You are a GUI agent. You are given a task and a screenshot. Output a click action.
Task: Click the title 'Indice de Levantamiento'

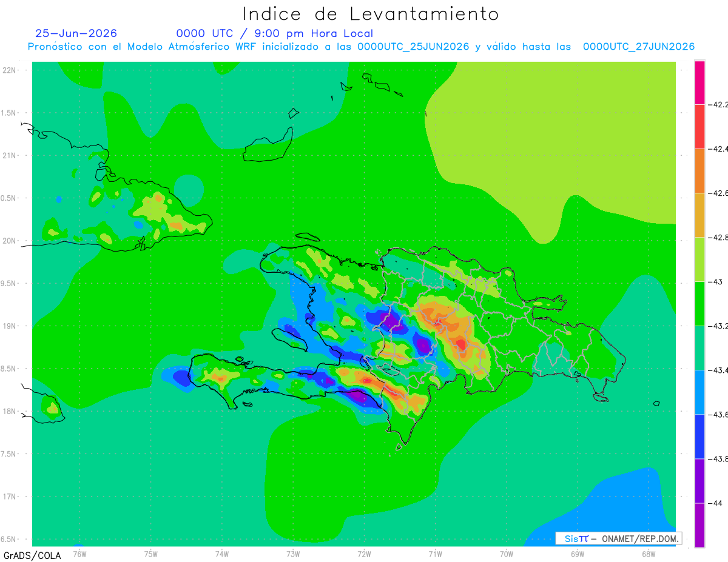point(371,13)
